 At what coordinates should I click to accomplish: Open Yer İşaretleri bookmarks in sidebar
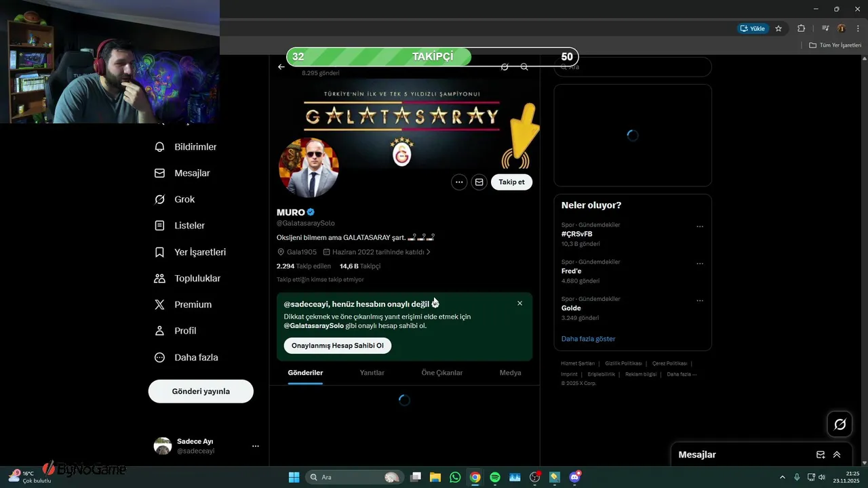click(191, 252)
